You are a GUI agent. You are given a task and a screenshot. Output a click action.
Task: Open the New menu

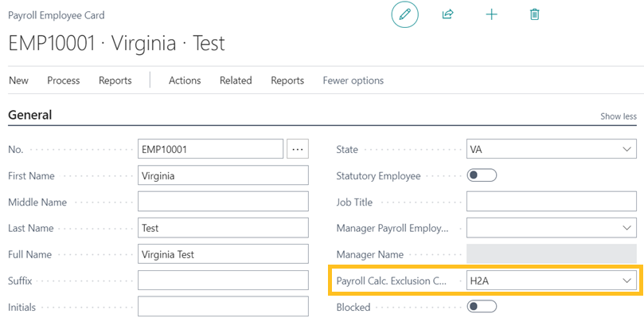point(18,80)
